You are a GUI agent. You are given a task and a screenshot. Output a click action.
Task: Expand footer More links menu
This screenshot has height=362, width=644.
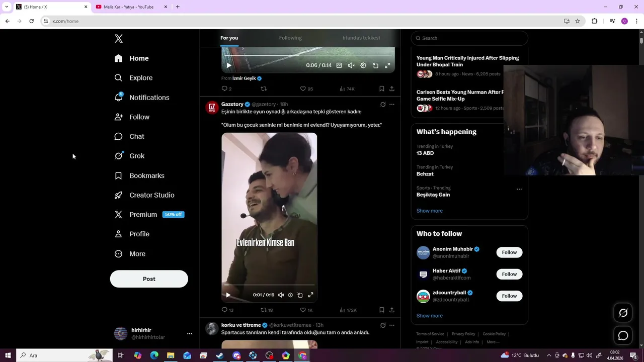493,342
